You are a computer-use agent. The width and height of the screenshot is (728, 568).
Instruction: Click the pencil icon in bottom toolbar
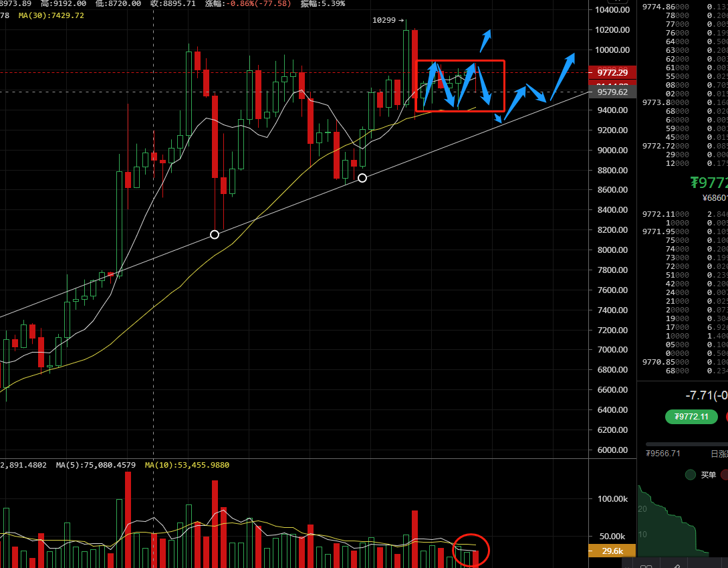coord(677,565)
